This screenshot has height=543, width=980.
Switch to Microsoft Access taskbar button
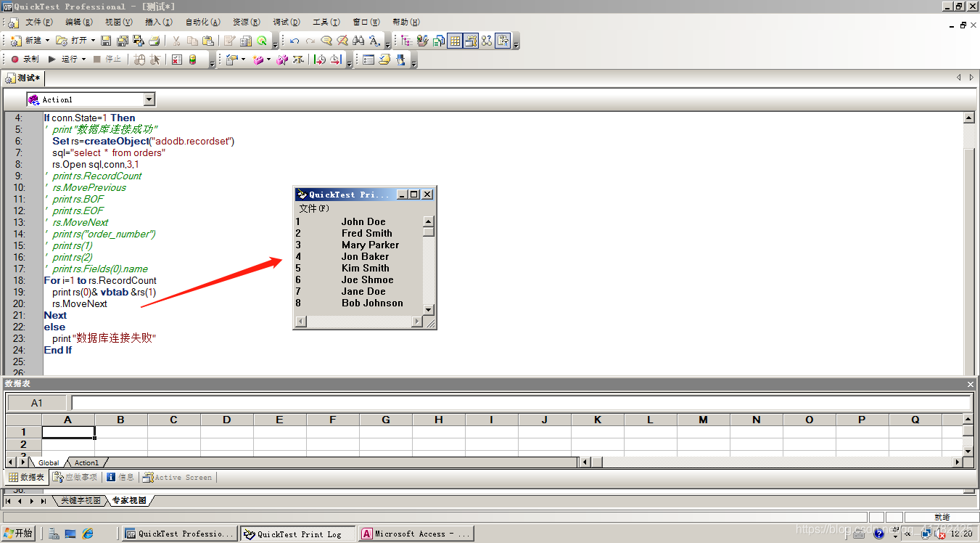[x=416, y=534]
